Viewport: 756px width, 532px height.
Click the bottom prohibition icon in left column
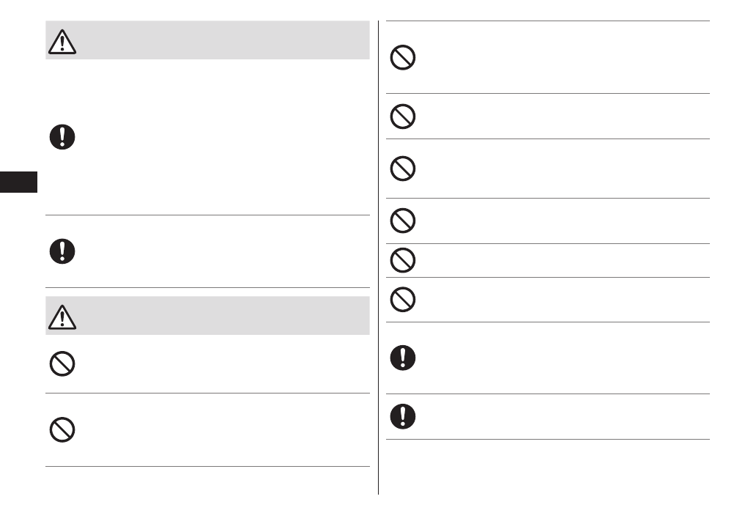(x=63, y=429)
